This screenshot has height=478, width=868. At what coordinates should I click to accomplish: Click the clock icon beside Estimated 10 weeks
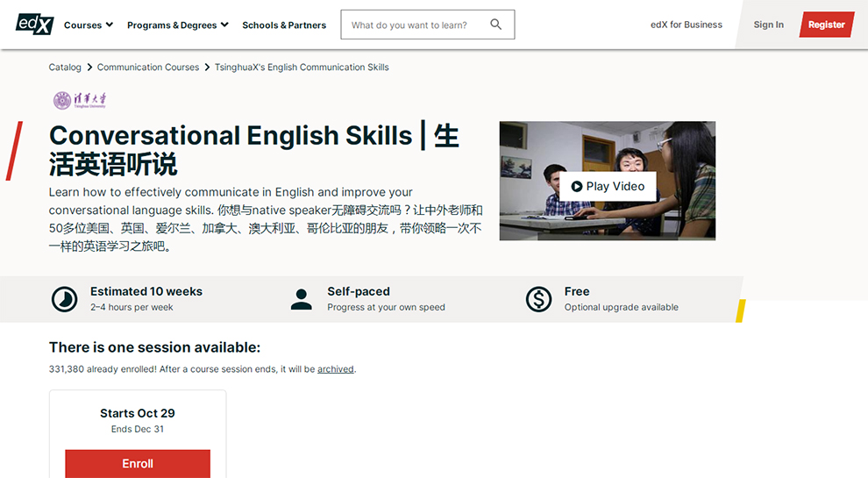point(65,299)
